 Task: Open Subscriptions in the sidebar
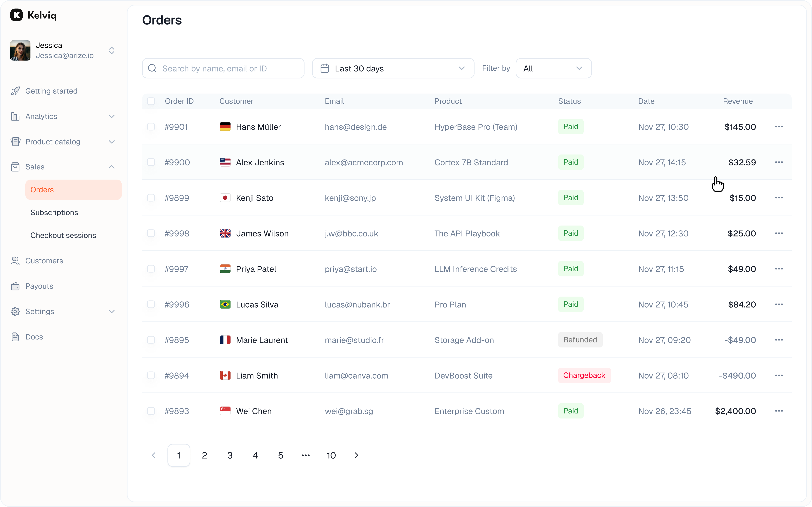(54, 213)
